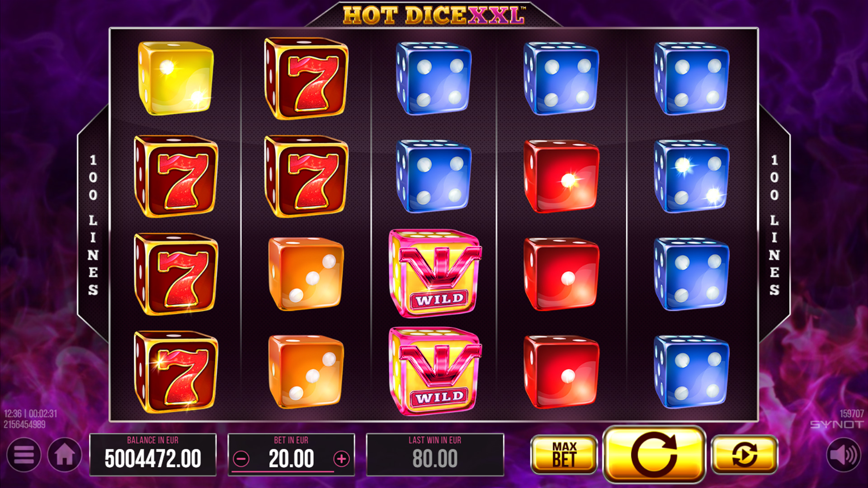The image size is (868, 488).
Task: Click the yellow two-dot die symbol
Action: click(x=176, y=78)
